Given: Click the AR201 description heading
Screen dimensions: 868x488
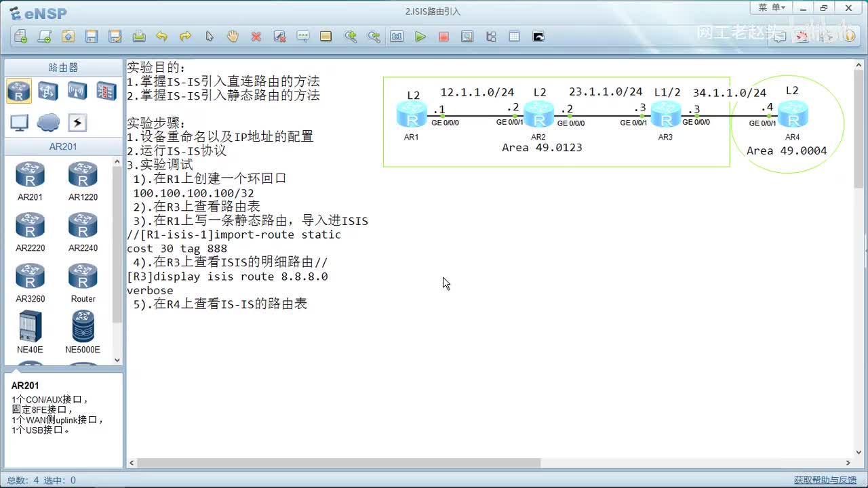Looking at the screenshot, I should pyautogui.click(x=25, y=386).
